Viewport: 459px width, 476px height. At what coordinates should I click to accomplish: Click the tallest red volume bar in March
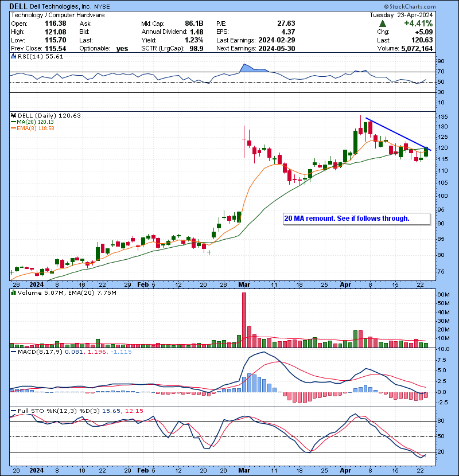(244, 320)
